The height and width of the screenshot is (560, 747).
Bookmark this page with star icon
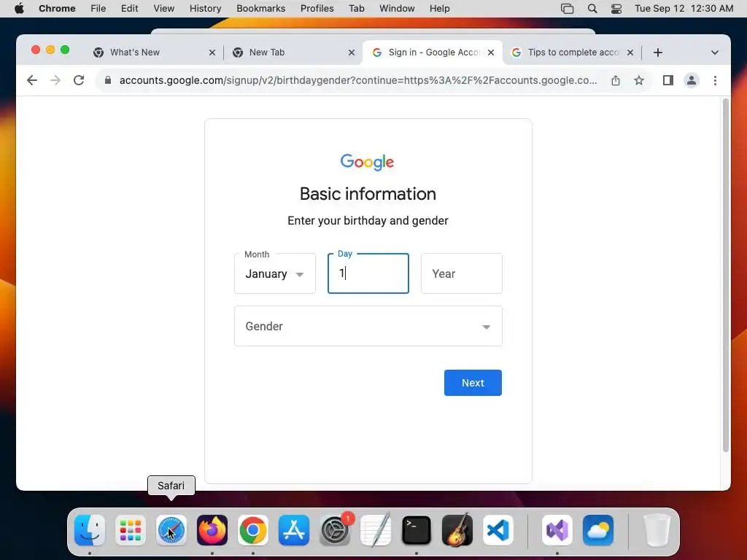639,80
